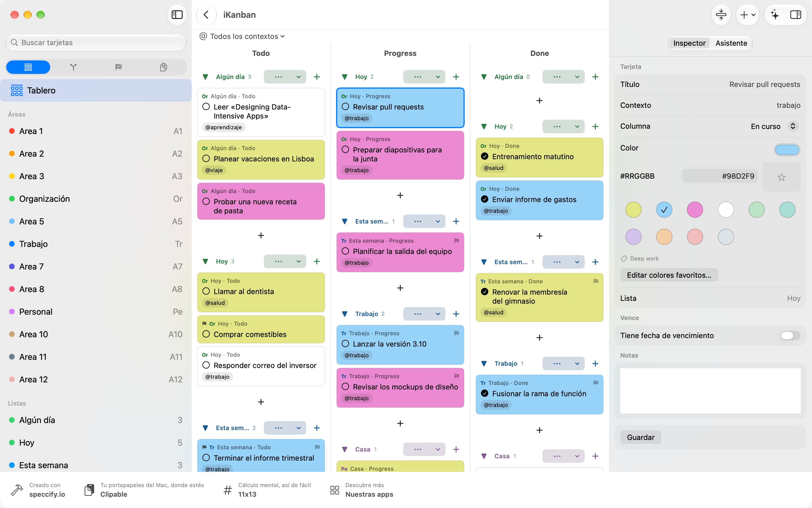Add card to Done Trabajo with header plus
This screenshot has width=812, height=508.
(x=595, y=364)
